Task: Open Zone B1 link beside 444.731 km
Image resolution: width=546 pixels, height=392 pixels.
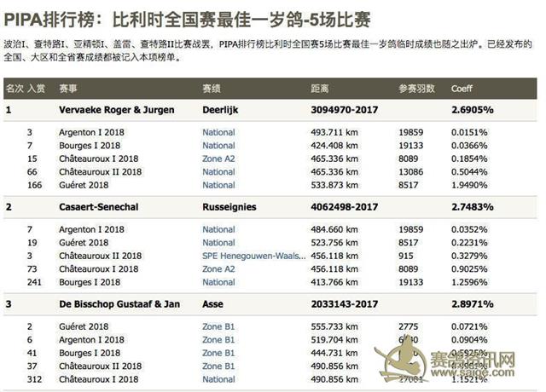Action: (x=218, y=353)
